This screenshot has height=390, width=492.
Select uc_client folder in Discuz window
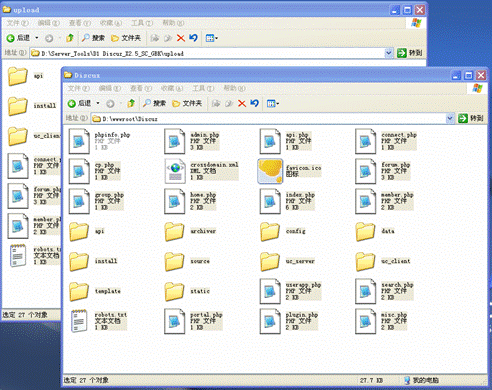pos(366,261)
